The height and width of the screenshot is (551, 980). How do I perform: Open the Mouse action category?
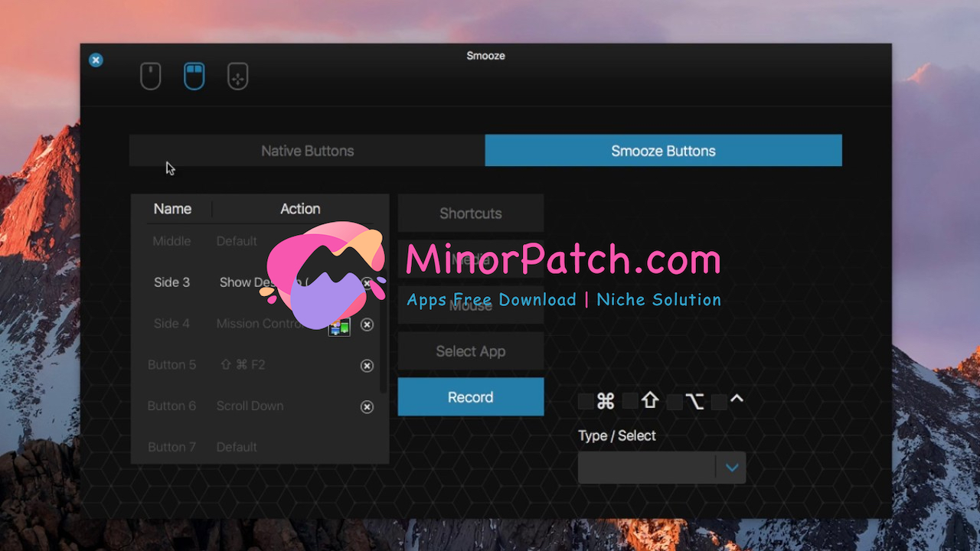[x=471, y=305]
